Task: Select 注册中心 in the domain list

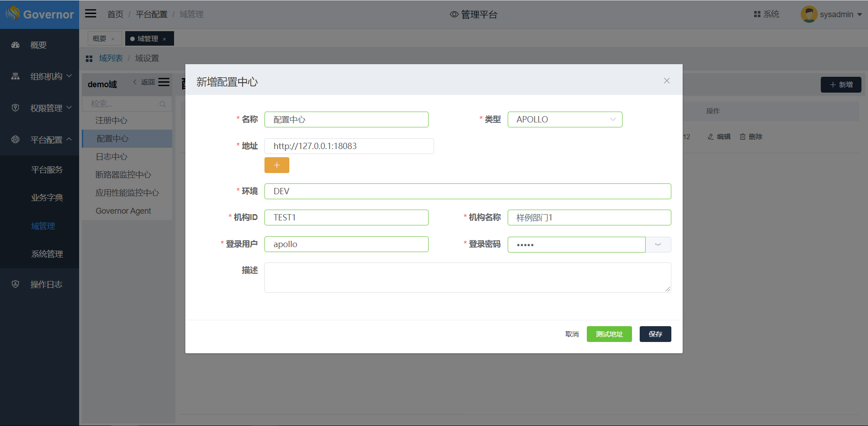Action: click(x=111, y=121)
